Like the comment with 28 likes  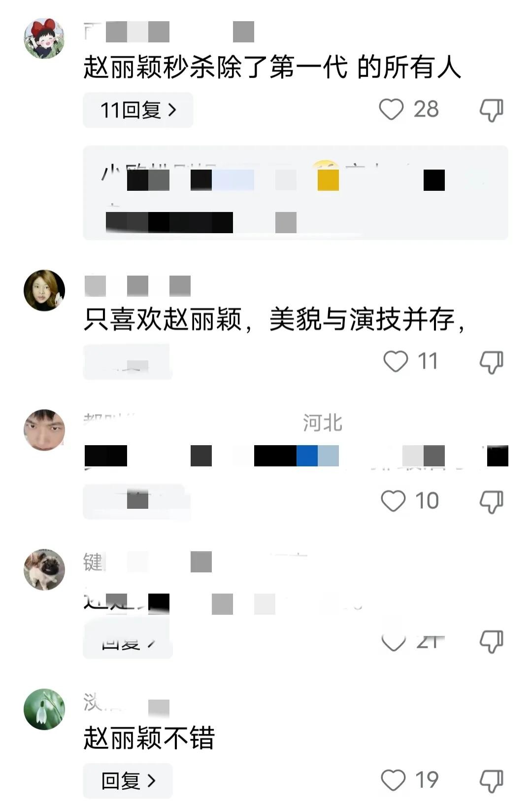pyautogui.click(x=391, y=109)
